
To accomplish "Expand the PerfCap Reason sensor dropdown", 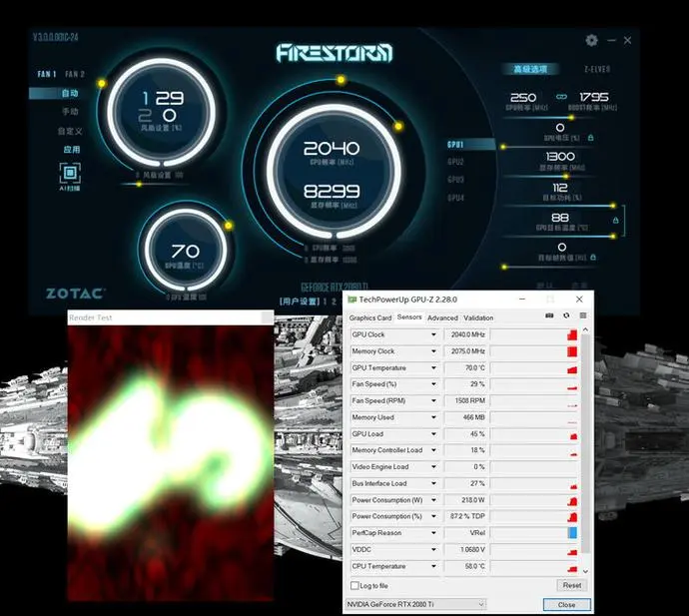I will [x=433, y=533].
